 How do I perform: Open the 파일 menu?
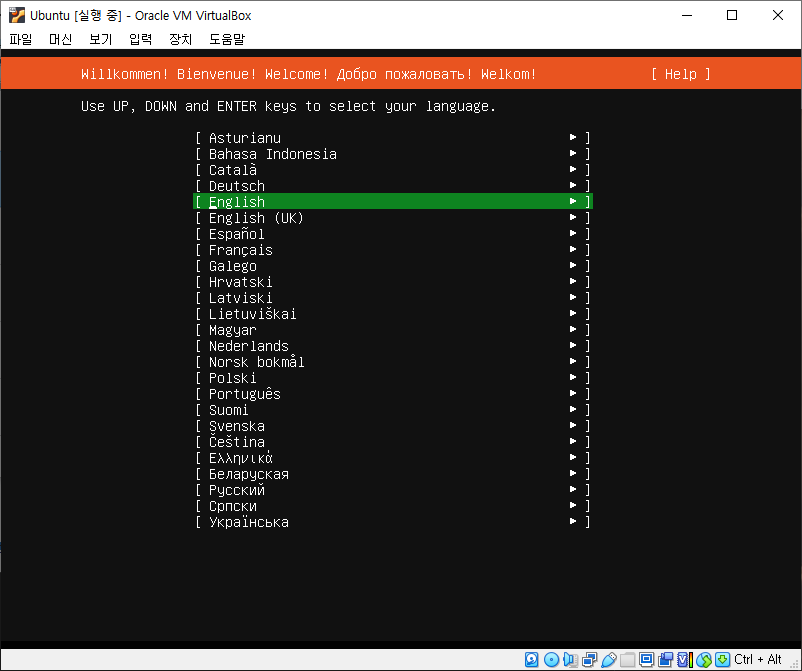pos(20,39)
